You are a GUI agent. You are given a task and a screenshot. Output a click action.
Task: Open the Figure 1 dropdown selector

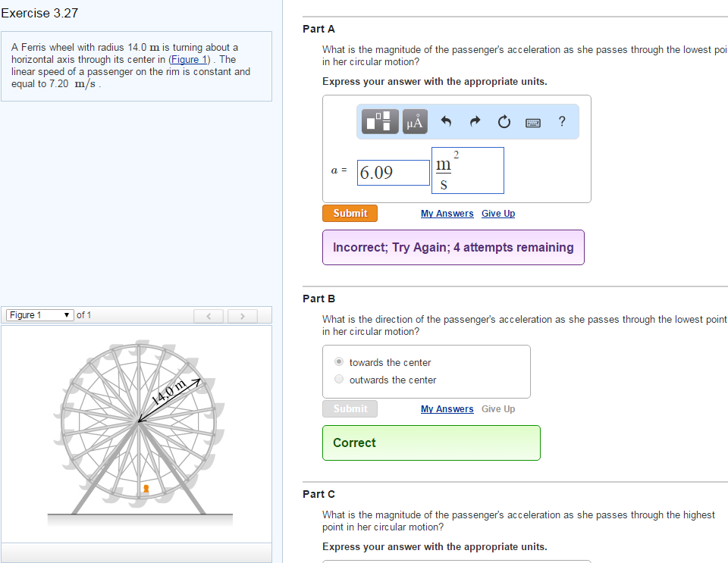point(39,314)
